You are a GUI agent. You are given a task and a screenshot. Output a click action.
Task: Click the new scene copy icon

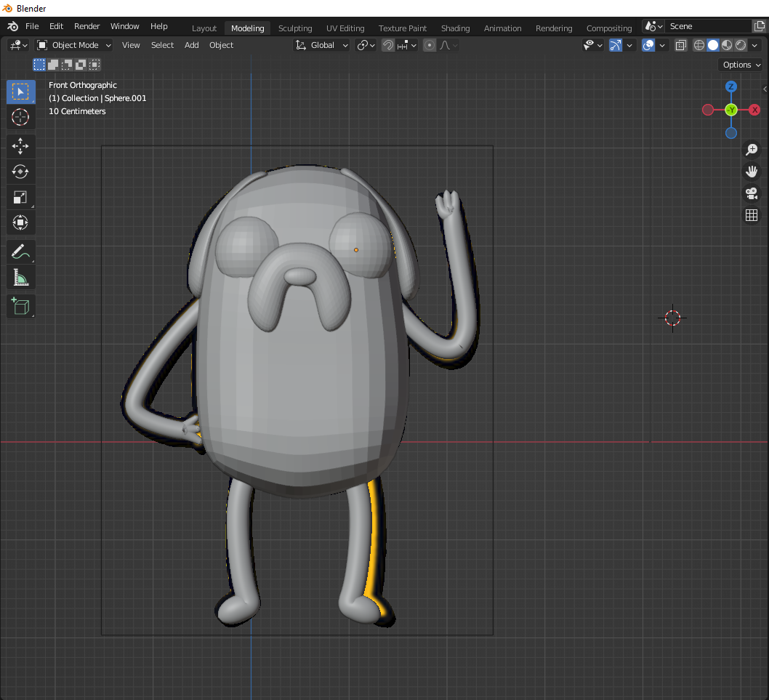[760, 26]
